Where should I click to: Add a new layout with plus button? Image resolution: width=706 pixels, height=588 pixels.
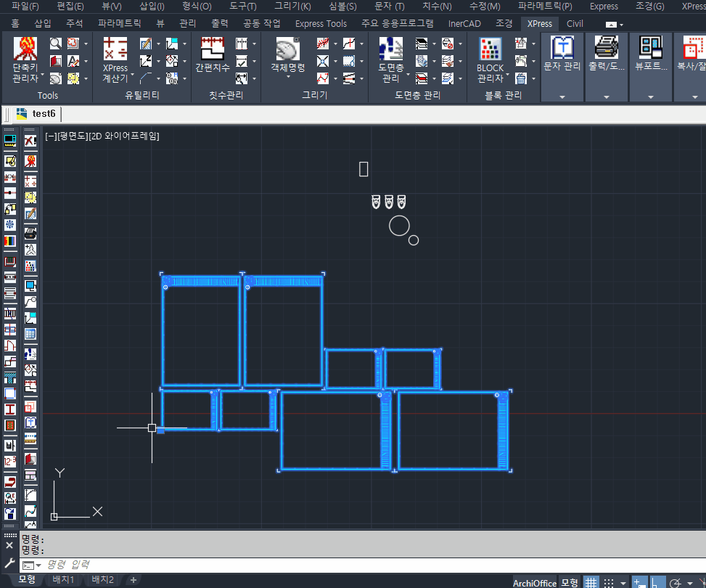point(134,580)
